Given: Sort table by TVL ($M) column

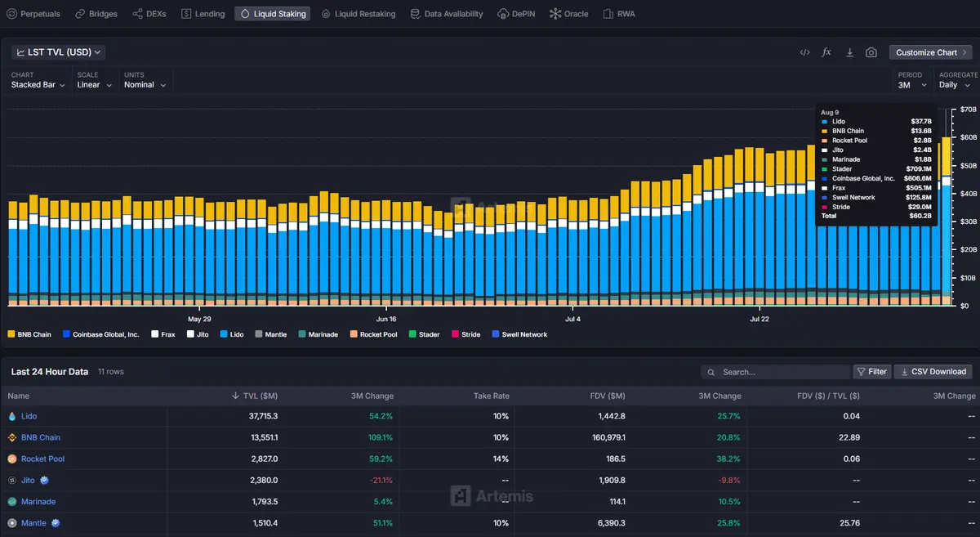Looking at the screenshot, I should (x=256, y=396).
